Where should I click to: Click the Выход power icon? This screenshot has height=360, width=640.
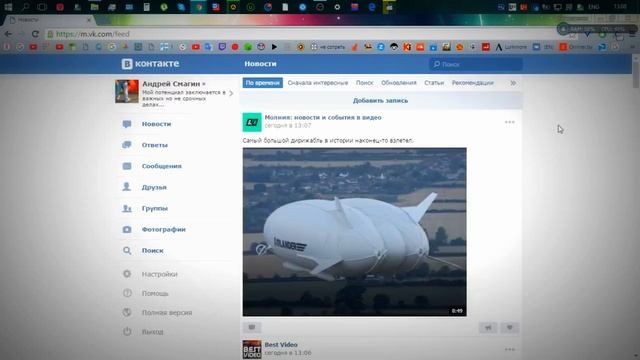127,331
